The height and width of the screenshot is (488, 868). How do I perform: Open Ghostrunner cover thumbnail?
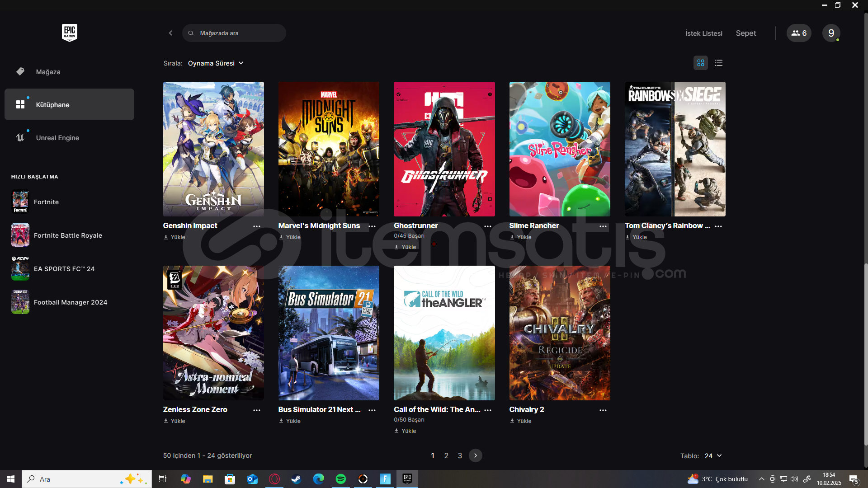click(444, 149)
